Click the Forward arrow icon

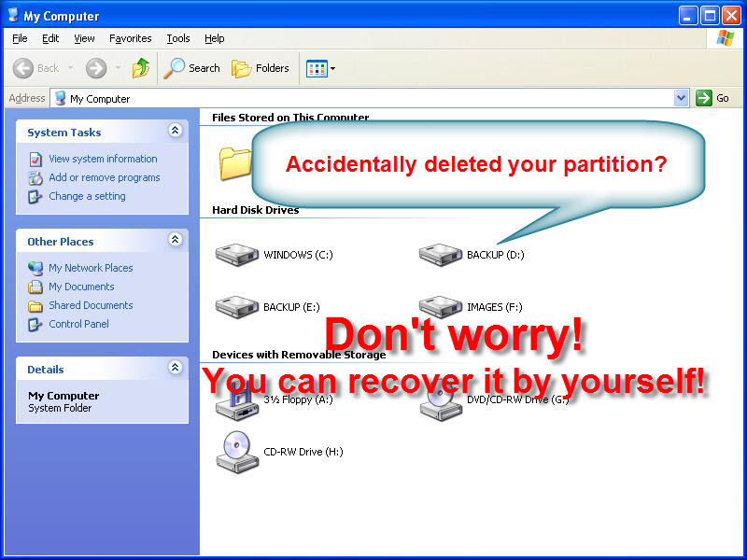point(96,68)
